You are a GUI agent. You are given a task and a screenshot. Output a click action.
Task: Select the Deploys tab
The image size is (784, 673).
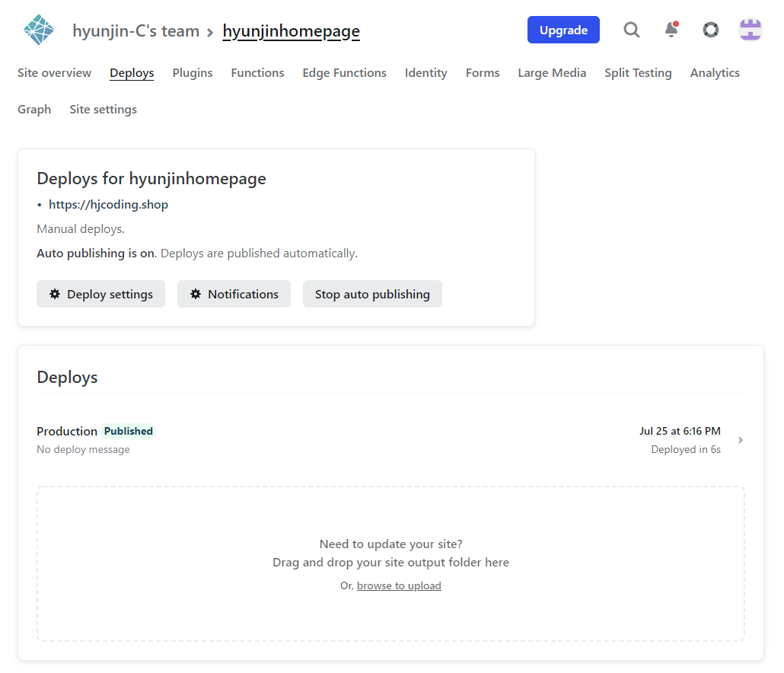click(132, 73)
